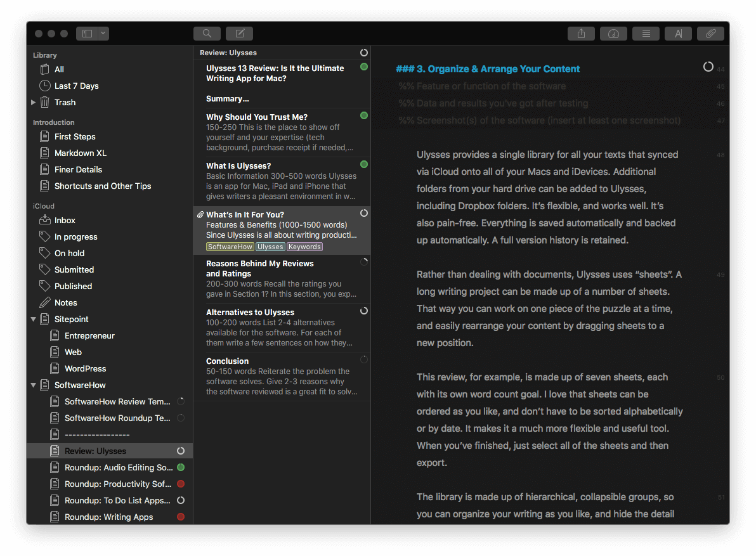Screen dimensions: 756x556
Task: Click goal ring on Alternatives to Ulysses sheet
Action: (x=364, y=311)
